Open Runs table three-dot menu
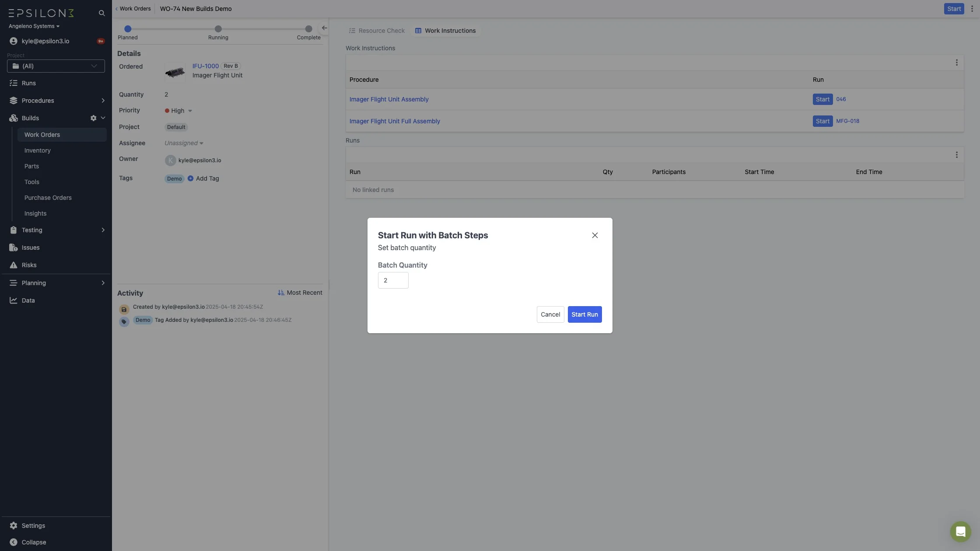 tap(956, 155)
